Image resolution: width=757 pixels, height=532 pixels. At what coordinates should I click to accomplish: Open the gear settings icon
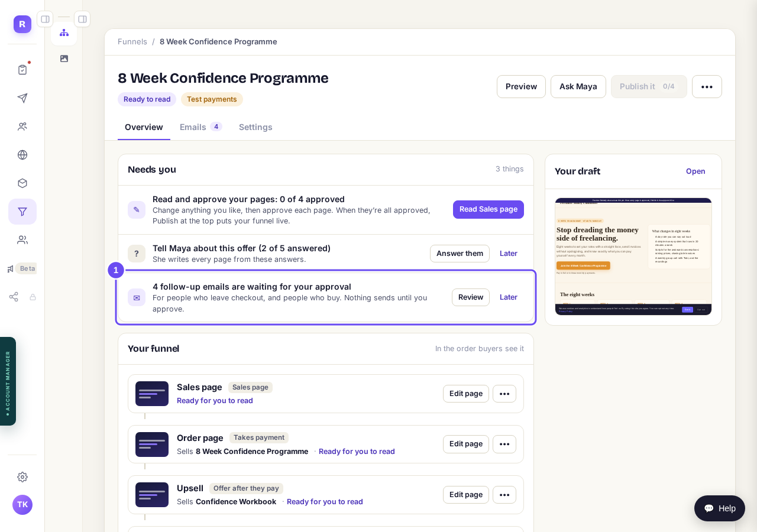22,477
